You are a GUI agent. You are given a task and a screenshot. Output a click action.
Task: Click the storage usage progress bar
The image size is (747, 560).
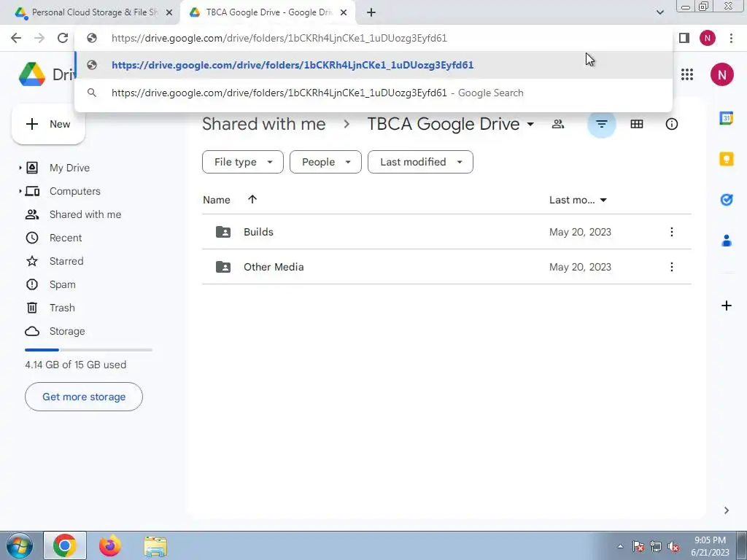(x=88, y=350)
